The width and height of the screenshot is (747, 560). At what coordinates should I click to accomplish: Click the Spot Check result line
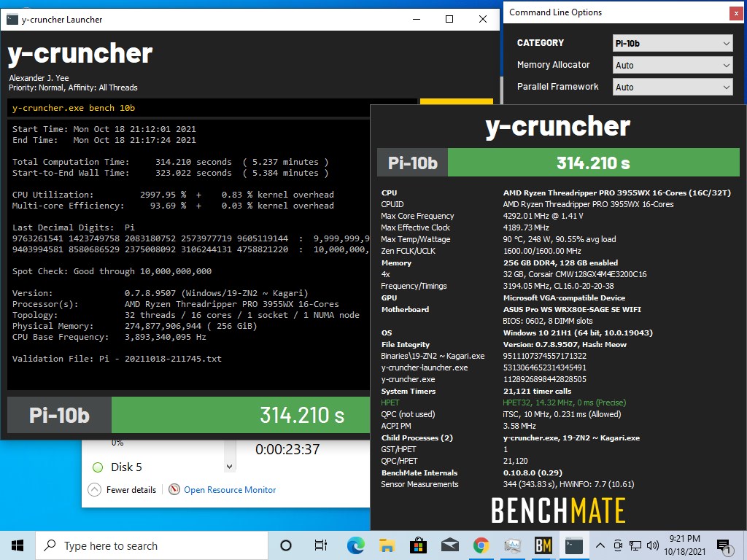click(112, 271)
